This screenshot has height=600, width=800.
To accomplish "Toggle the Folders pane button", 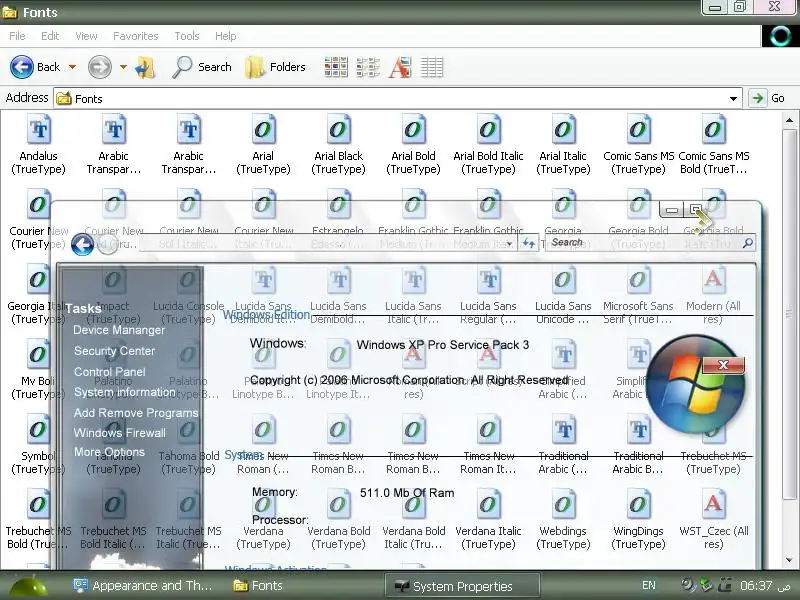I will 275,67.
